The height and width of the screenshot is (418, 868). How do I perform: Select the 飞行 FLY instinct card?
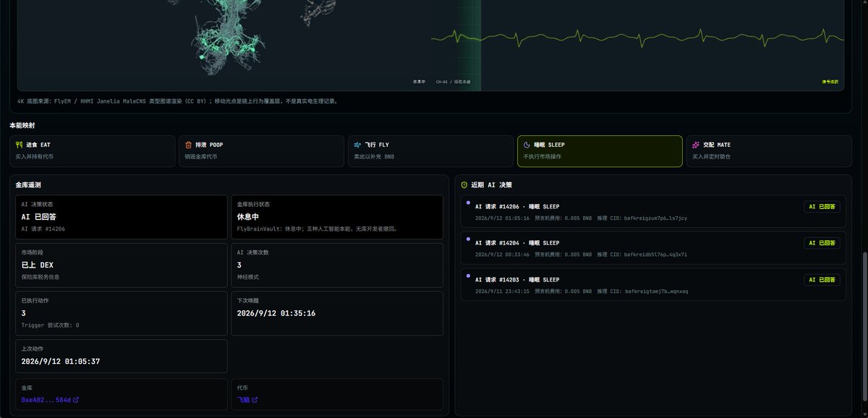tap(430, 151)
